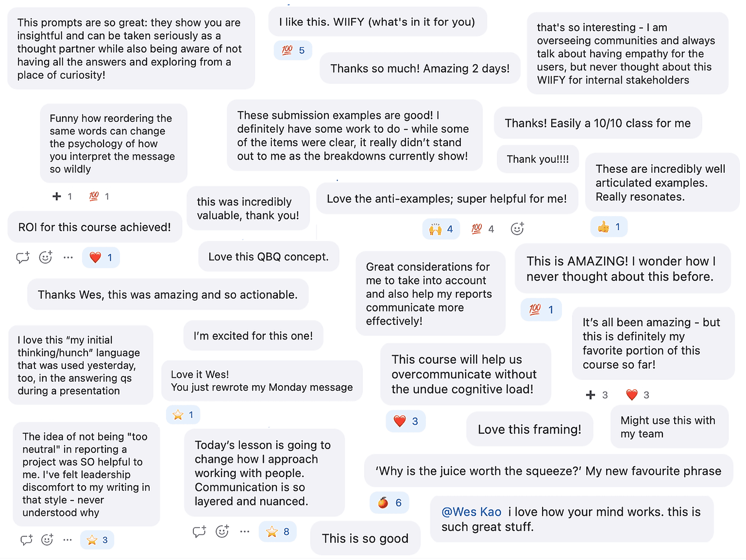Image resolution: width=746 pixels, height=560 pixels.
Task: Open more options below the ROI message
Action: click(68, 257)
